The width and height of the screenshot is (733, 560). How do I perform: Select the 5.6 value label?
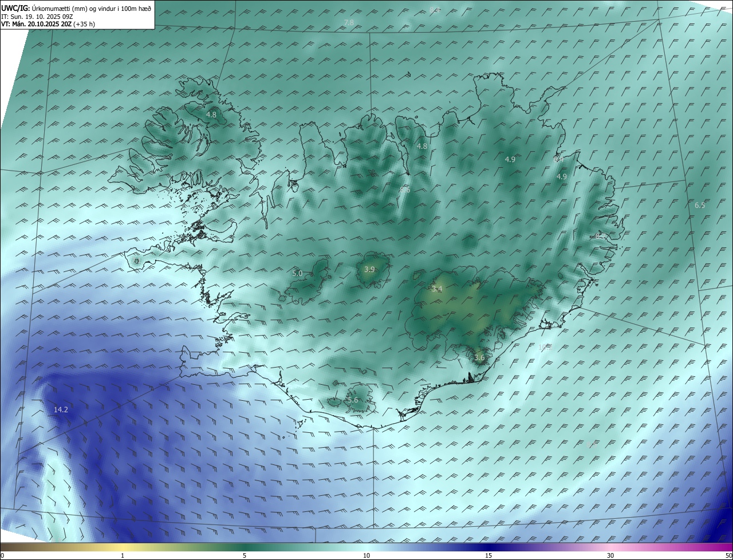coord(353,400)
